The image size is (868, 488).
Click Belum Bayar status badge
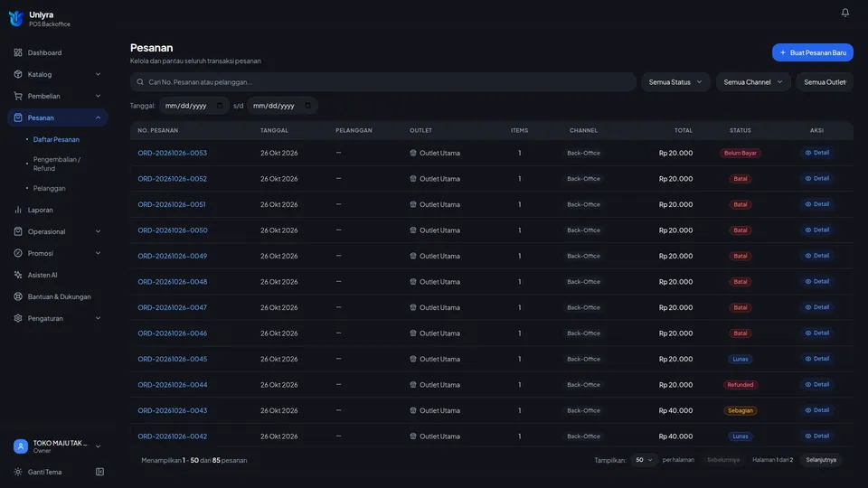point(741,153)
